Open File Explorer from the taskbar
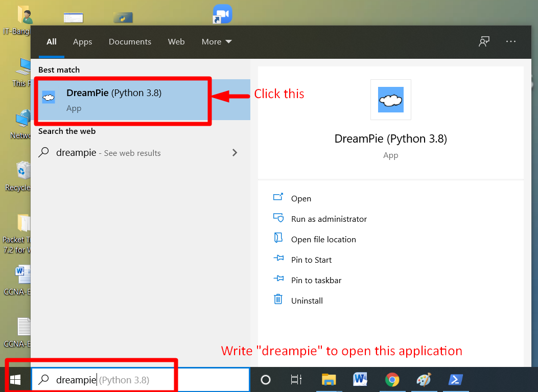The image size is (538, 392). (329, 380)
